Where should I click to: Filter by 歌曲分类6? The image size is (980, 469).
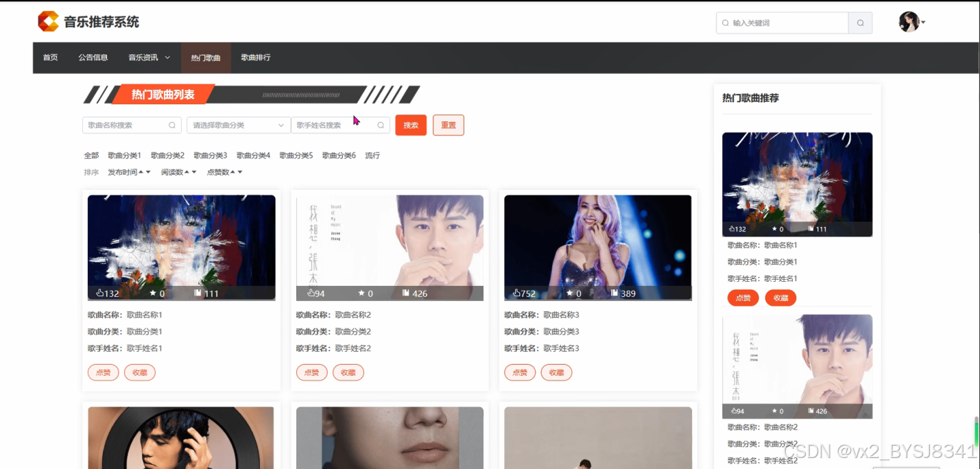coord(339,156)
